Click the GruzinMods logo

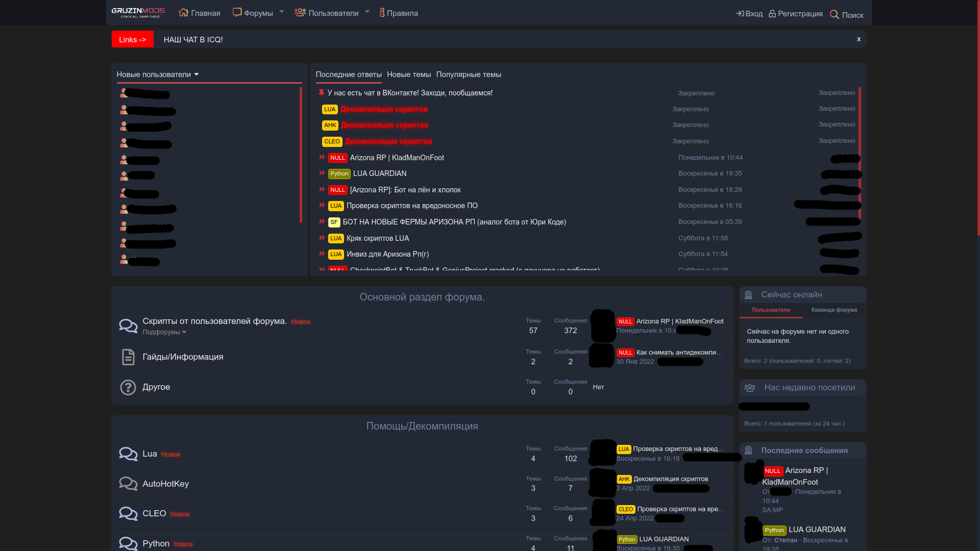(138, 13)
